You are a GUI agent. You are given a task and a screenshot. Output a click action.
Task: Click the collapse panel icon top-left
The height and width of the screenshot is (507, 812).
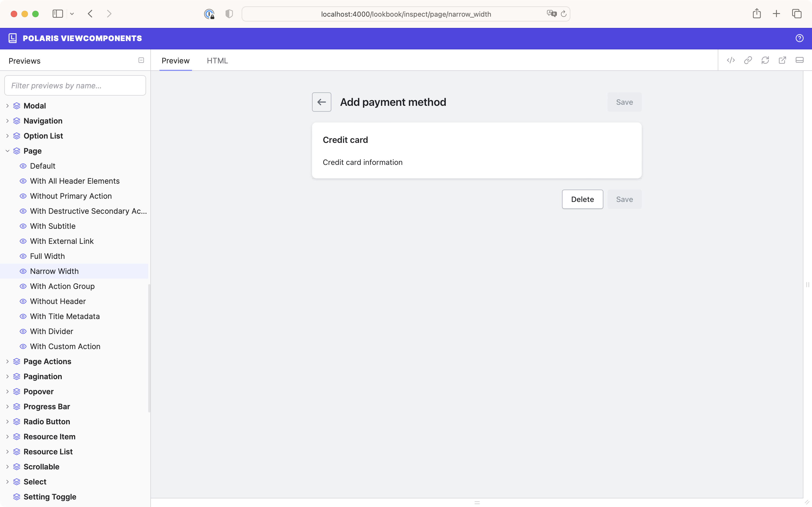141,60
